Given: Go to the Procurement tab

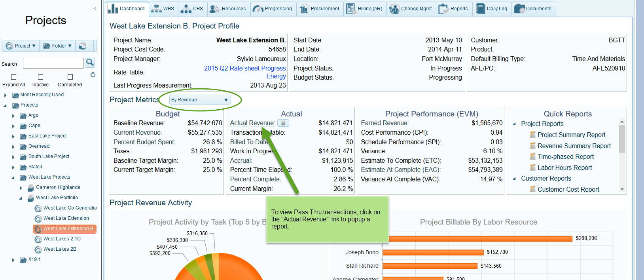Looking at the screenshot, I should click(x=320, y=9).
